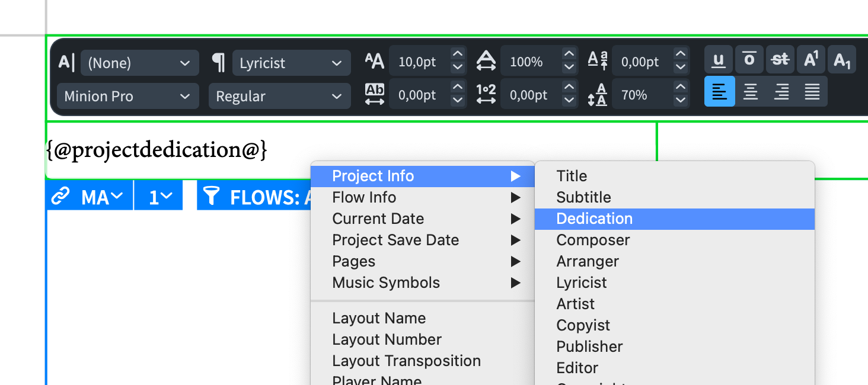Apply superscript formatting
The width and height of the screenshot is (868, 385).
click(x=811, y=59)
